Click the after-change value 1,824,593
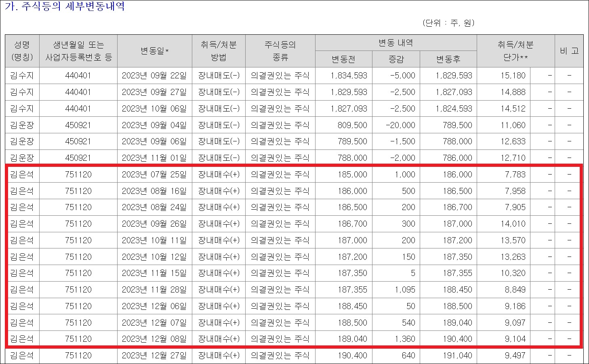 [x=454, y=109]
